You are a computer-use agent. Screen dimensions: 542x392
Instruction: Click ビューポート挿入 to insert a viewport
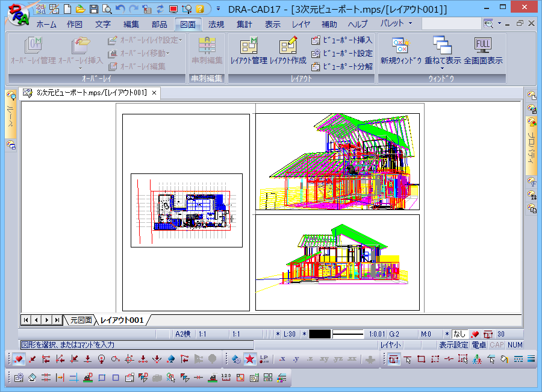342,40
